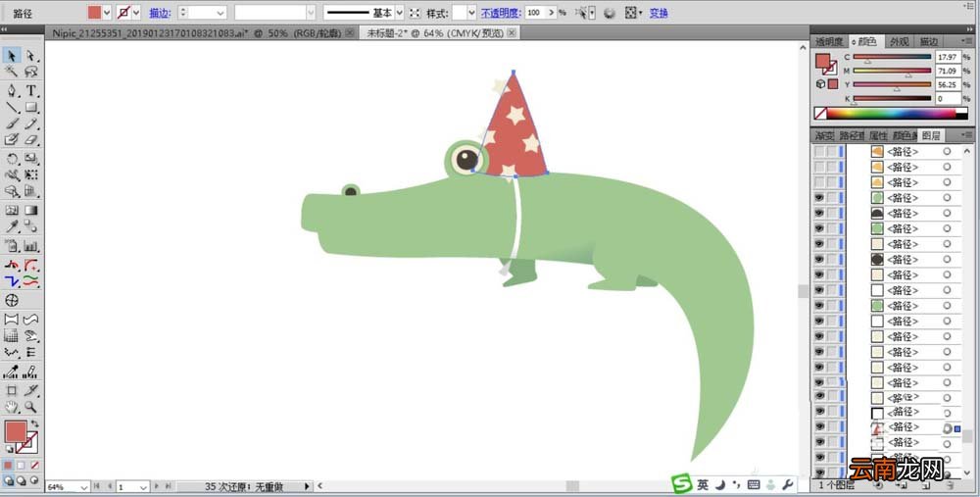Click the toolbox fill color swatch
Viewport: 980px width, 497px height.
coord(16,432)
